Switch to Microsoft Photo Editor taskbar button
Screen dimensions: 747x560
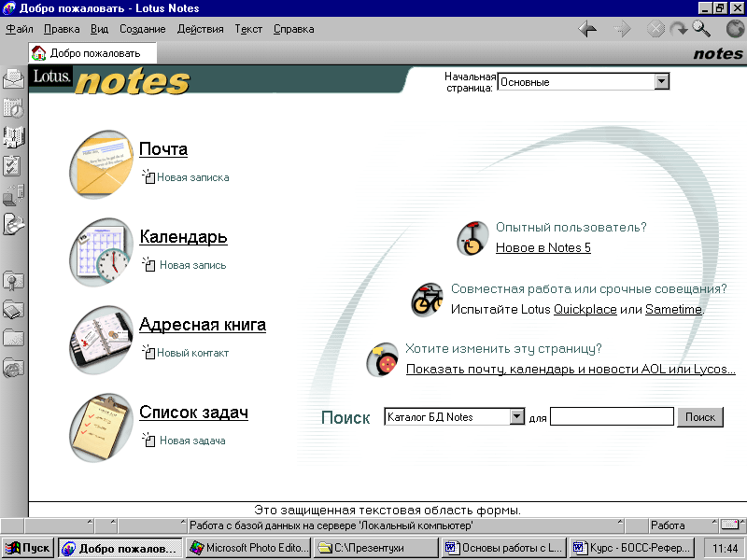(247, 548)
